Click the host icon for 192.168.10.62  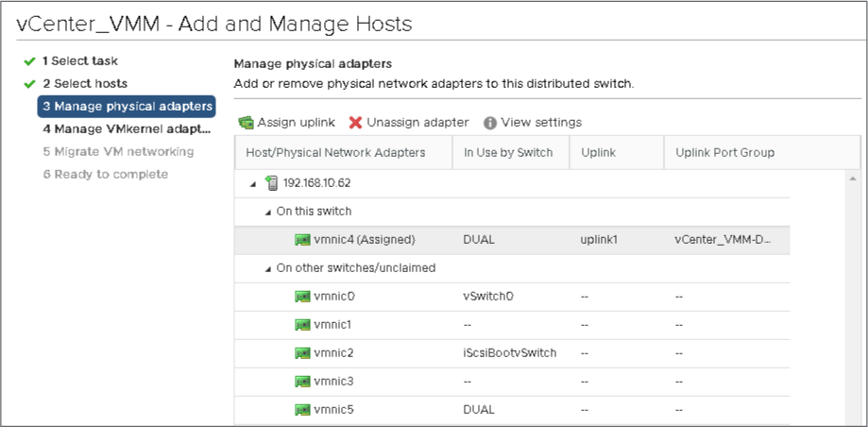271,183
